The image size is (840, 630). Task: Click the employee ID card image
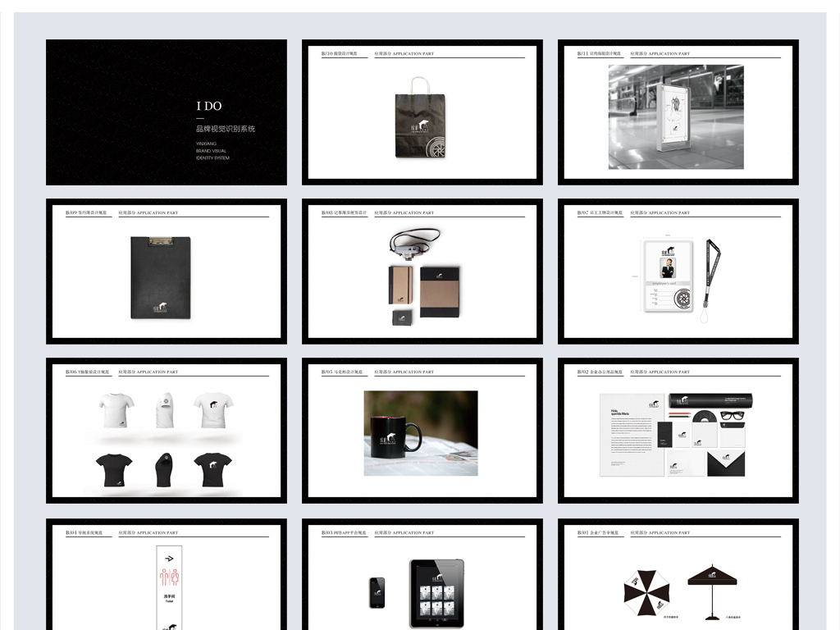point(668,276)
